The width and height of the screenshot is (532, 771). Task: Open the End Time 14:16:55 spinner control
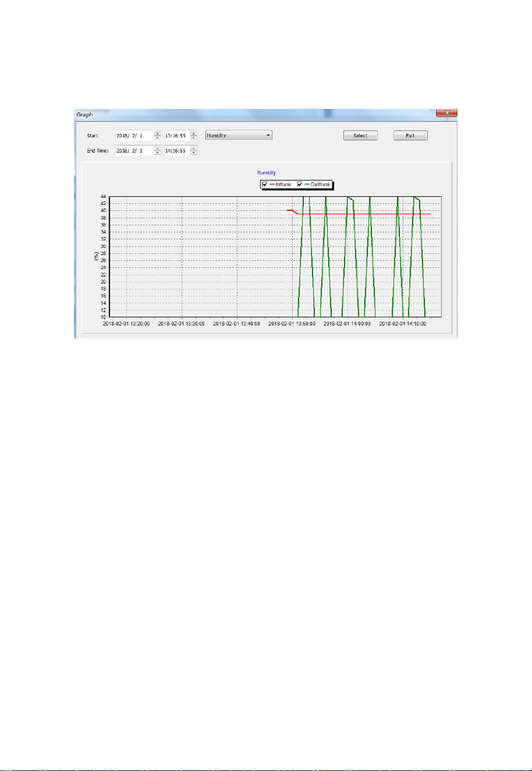pyautogui.click(x=194, y=151)
